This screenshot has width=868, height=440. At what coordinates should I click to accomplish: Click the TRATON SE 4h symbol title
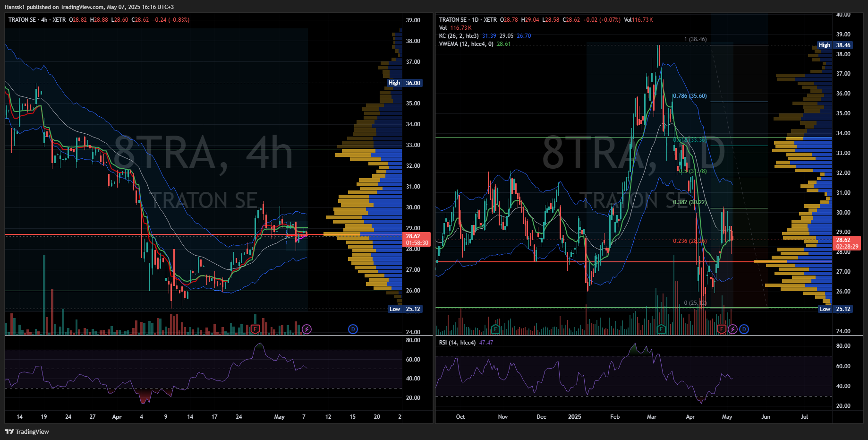coord(37,20)
